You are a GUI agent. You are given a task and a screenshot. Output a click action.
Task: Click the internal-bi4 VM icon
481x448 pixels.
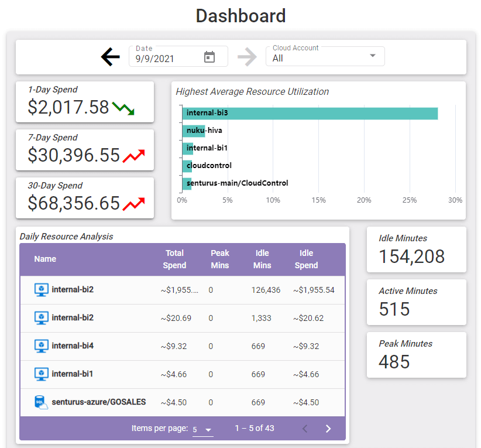tap(41, 346)
